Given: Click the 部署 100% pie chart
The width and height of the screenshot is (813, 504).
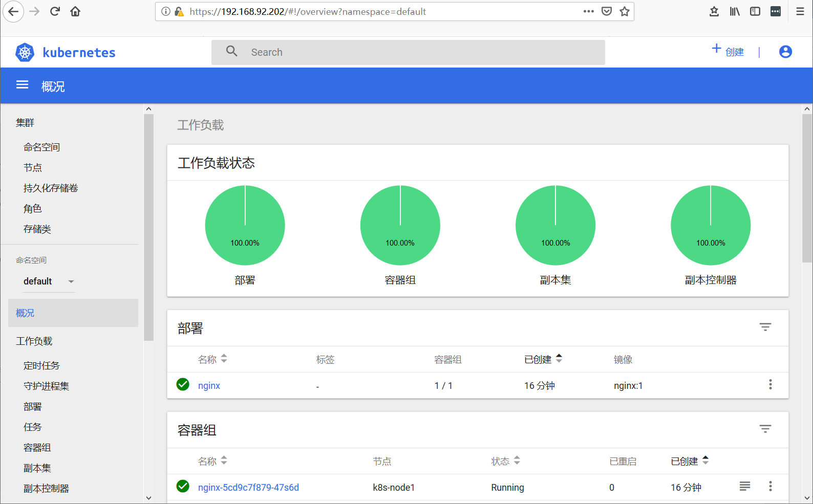Looking at the screenshot, I should point(245,225).
